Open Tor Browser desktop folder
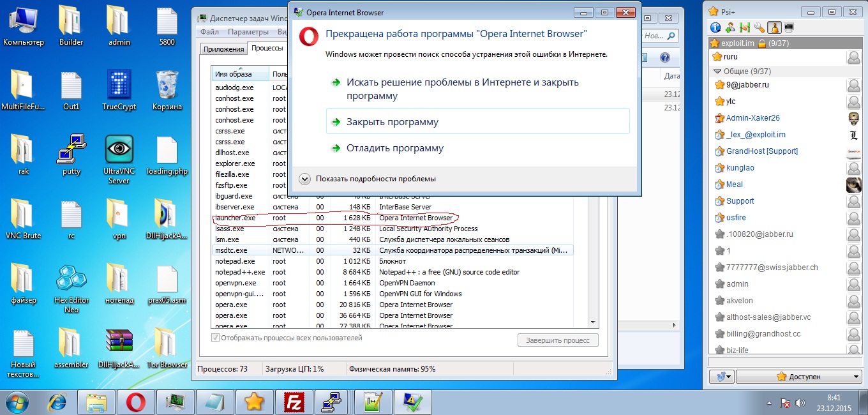 click(167, 349)
